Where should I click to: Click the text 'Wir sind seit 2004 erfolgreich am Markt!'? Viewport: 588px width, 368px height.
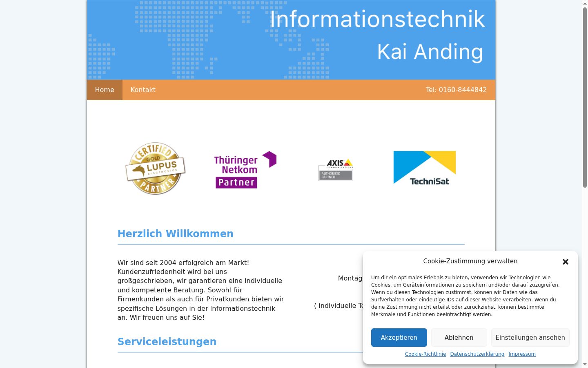(x=183, y=263)
